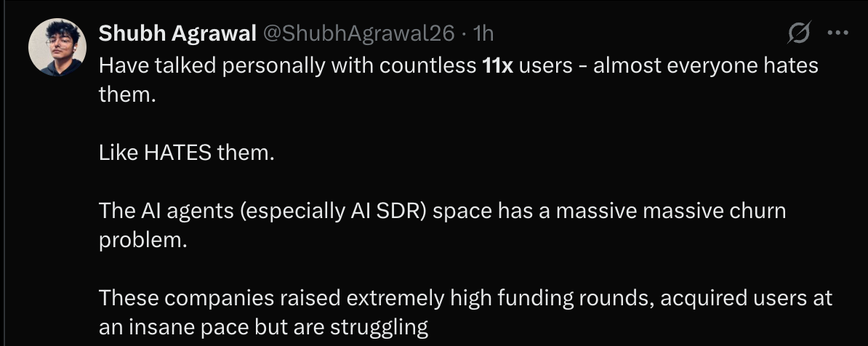The width and height of the screenshot is (868, 346).
Task: Click the word 'them.' under the first line
Action: (127, 95)
